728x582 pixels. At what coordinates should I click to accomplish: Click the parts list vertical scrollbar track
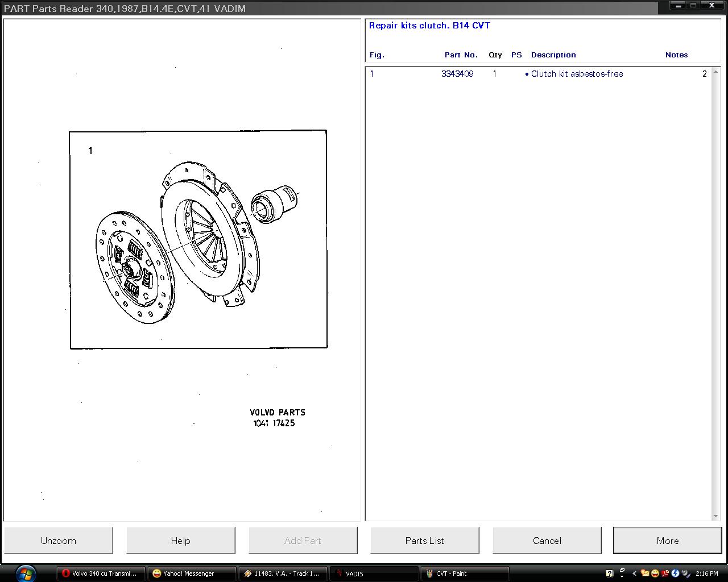[x=715, y=294]
